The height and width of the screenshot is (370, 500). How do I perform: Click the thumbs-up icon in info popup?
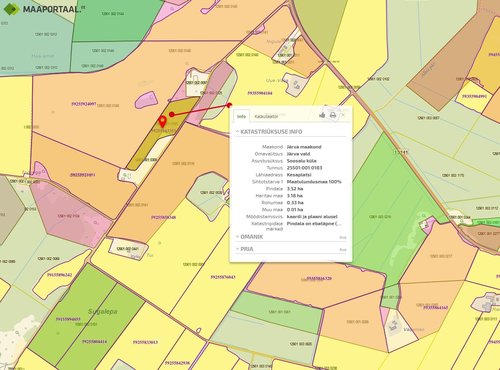click(x=322, y=115)
